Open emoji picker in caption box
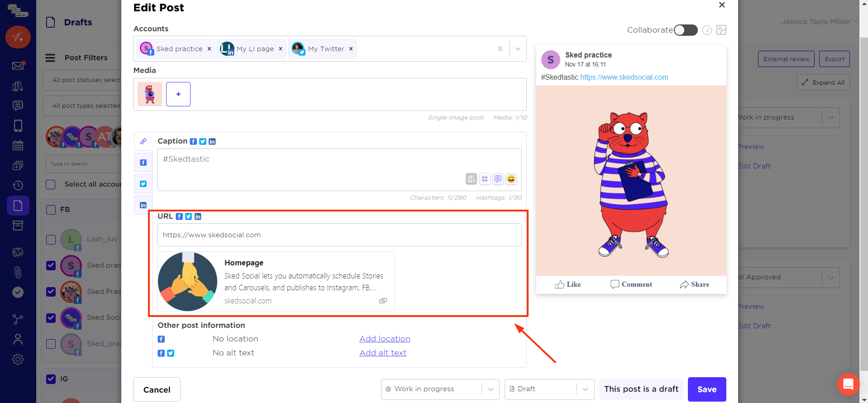868x403 pixels. tap(511, 179)
